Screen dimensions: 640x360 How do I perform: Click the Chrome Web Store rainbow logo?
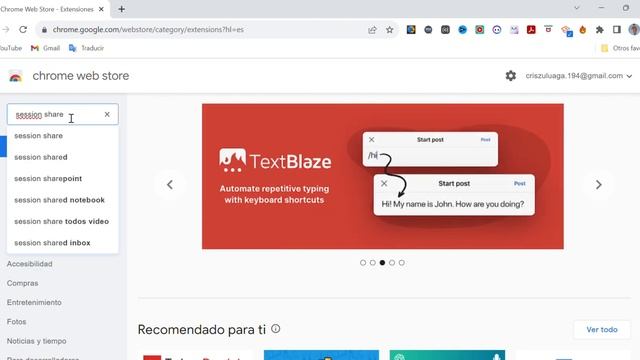[16, 76]
